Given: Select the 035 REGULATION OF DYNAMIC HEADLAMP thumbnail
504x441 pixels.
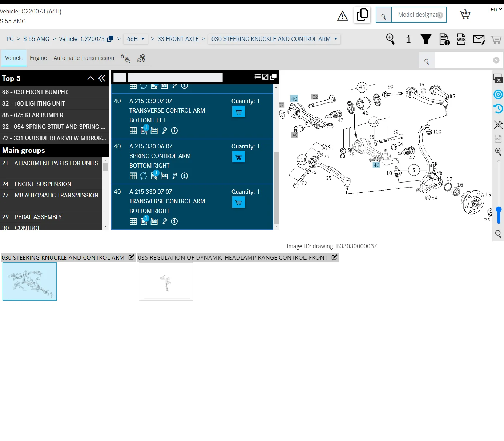Looking at the screenshot, I should tap(166, 282).
